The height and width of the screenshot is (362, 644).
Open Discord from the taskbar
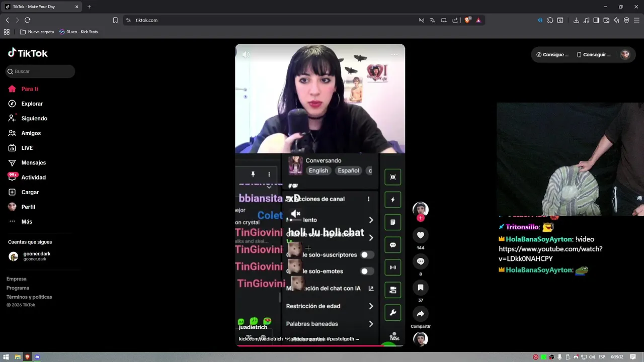[37, 357]
